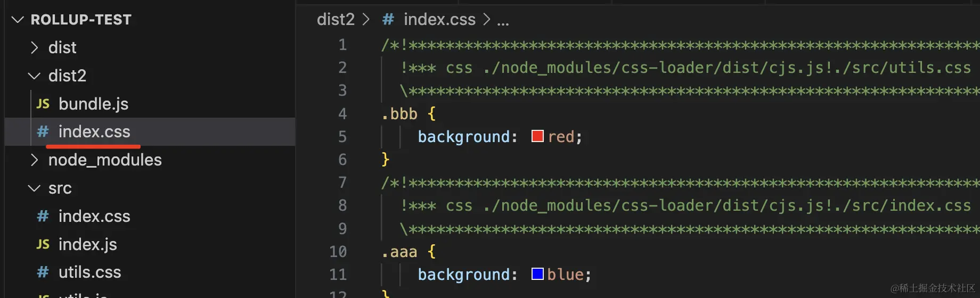
Task: Collapse the src folder
Action: point(35,188)
